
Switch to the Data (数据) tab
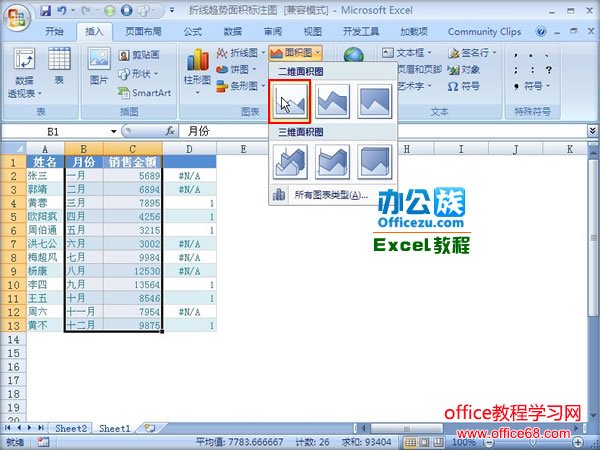[233, 31]
